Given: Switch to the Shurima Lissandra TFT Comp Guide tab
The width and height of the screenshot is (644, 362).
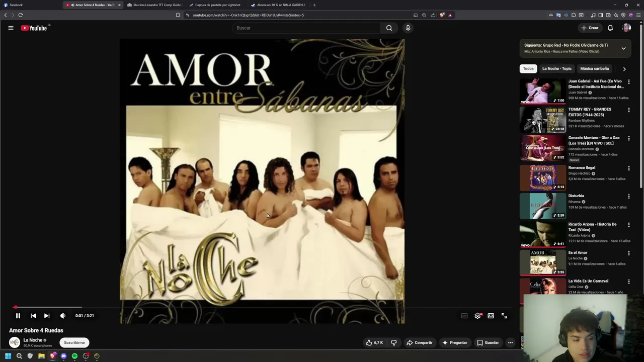Looking at the screenshot, I should click(x=154, y=5).
